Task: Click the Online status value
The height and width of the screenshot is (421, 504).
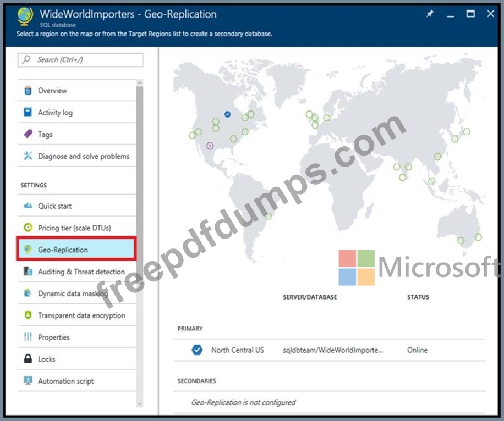Action: tap(417, 350)
